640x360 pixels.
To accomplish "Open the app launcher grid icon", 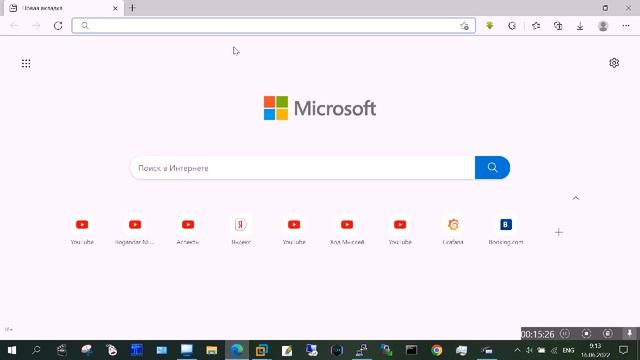I will click(x=26, y=63).
